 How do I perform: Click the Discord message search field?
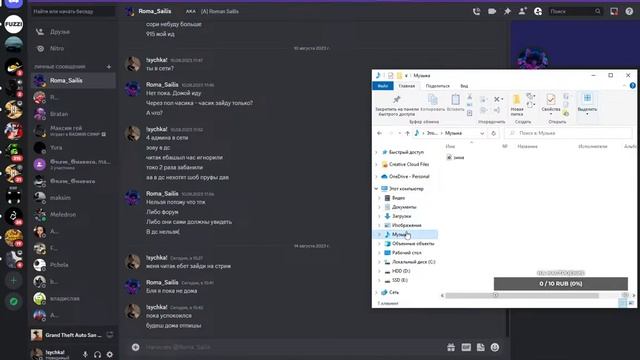(x=575, y=11)
